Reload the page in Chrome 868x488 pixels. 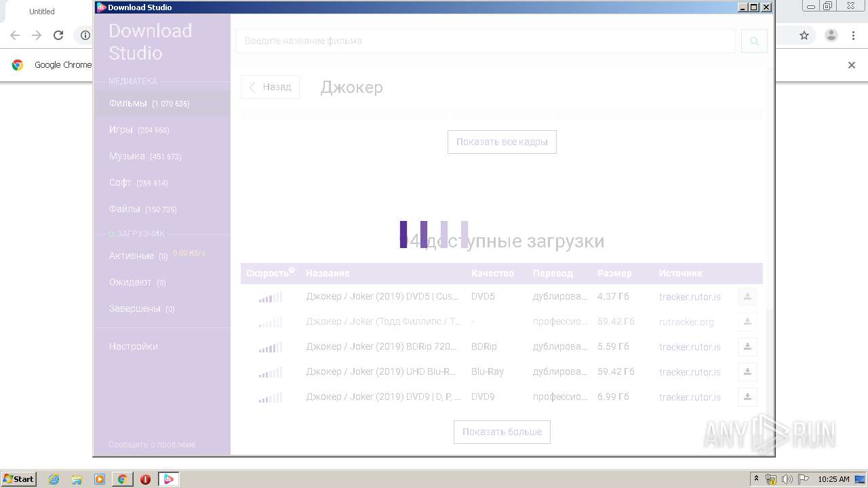(58, 35)
